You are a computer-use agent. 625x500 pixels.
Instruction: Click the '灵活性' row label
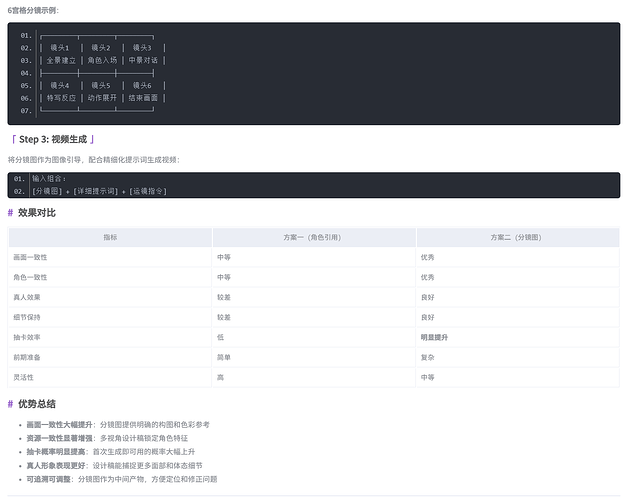[x=24, y=377]
